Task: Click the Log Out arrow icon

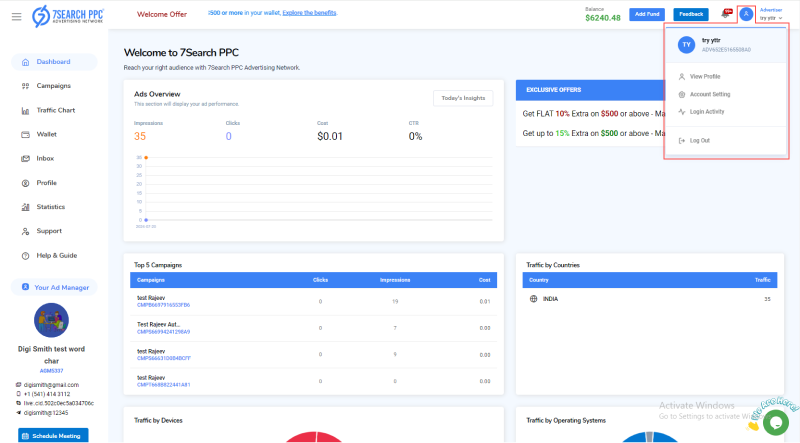Action: (x=682, y=140)
